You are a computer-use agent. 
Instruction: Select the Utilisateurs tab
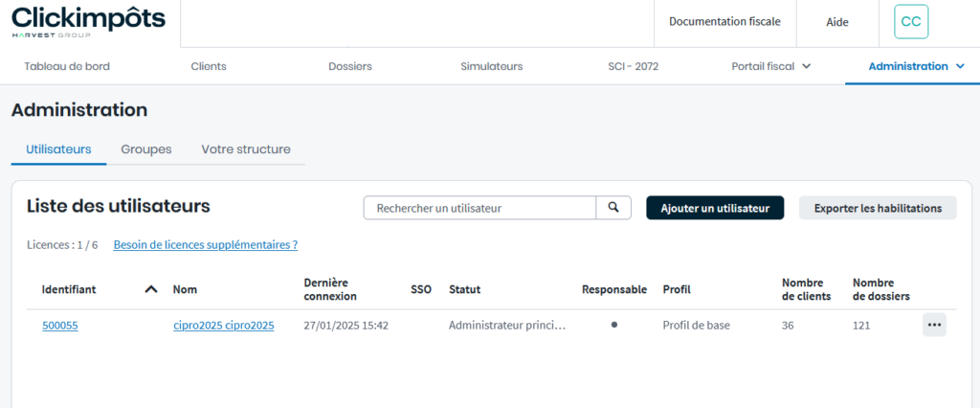point(58,149)
